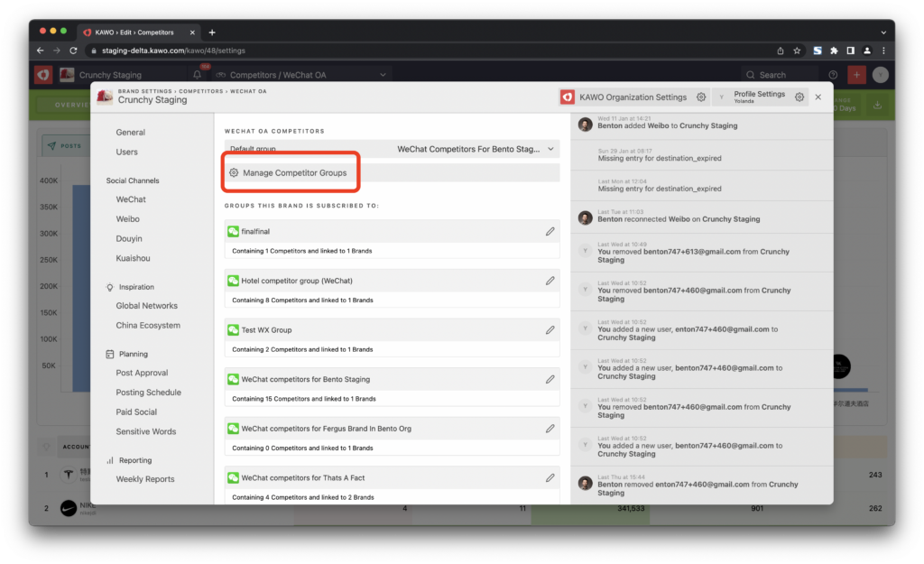Image resolution: width=924 pixels, height=564 pixels.
Task: Click KAWO Organization Settings label
Action: pyautogui.click(x=633, y=97)
